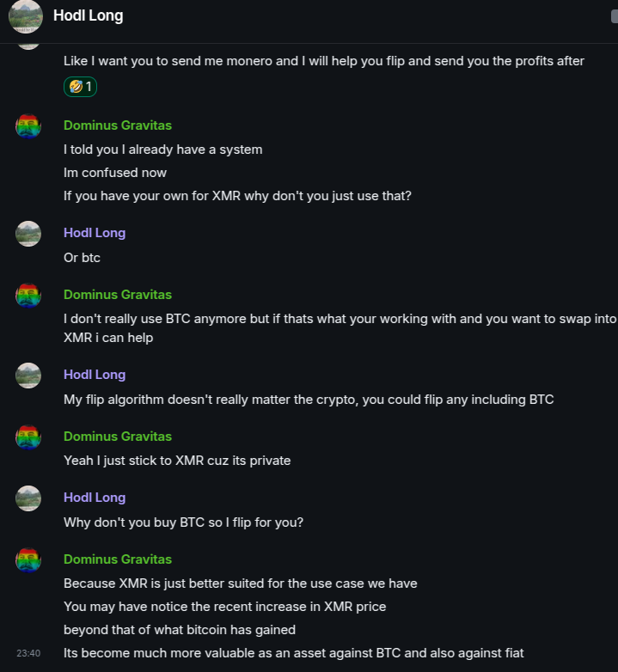Image resolution: width=618 pixels, height=672 pixels.
Task: Select the "beyond that of what bitcoin has gained" message
Action: click(180, 630)
